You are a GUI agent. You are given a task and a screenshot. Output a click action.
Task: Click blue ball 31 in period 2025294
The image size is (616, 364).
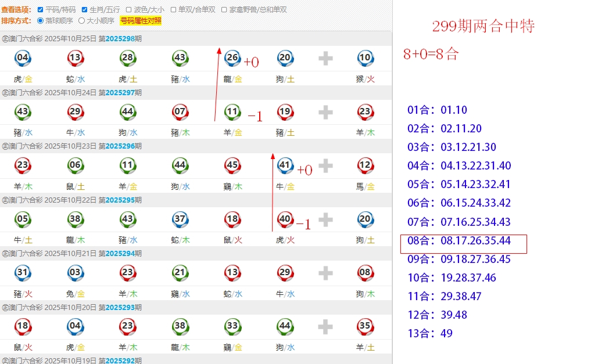[x=23, y=273]
